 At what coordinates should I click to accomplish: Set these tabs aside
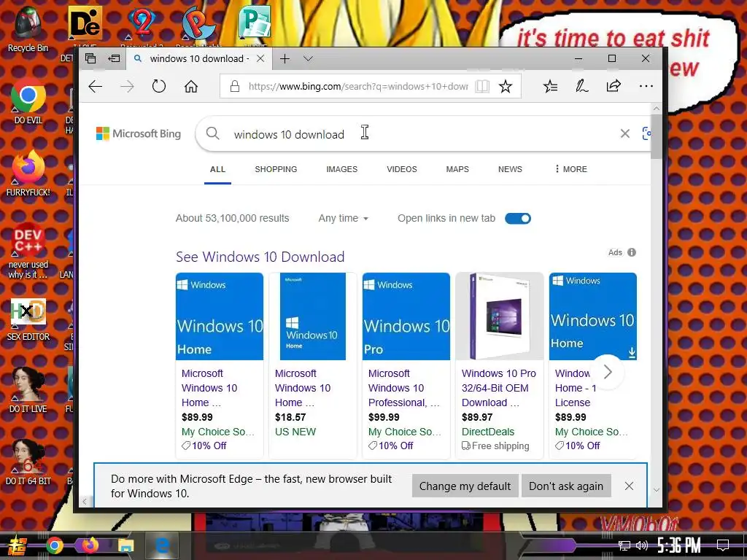pyautogui.click(x=115, y=58)
